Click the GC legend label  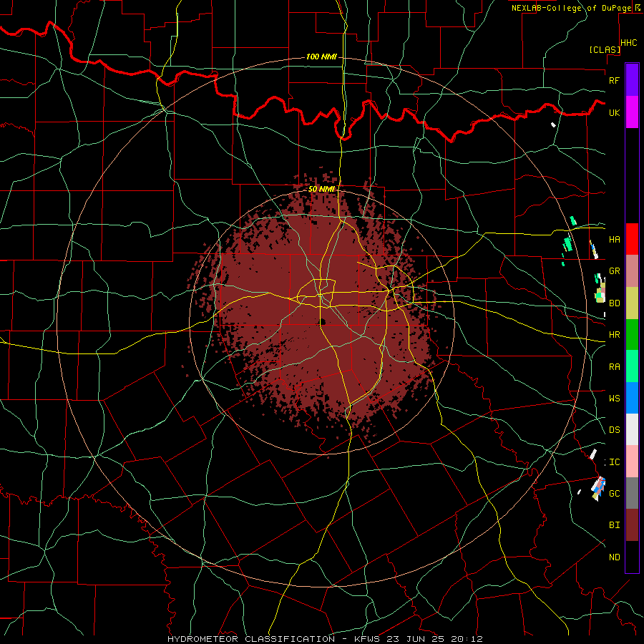tap(614, 494)
